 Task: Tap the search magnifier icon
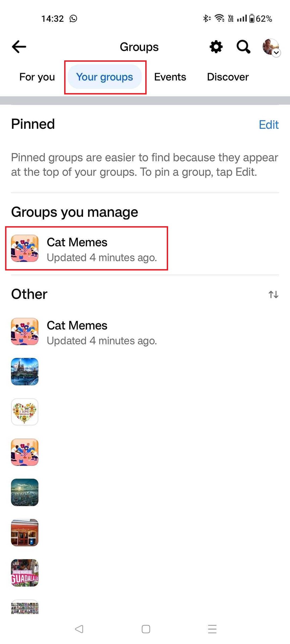click(243, 47)
